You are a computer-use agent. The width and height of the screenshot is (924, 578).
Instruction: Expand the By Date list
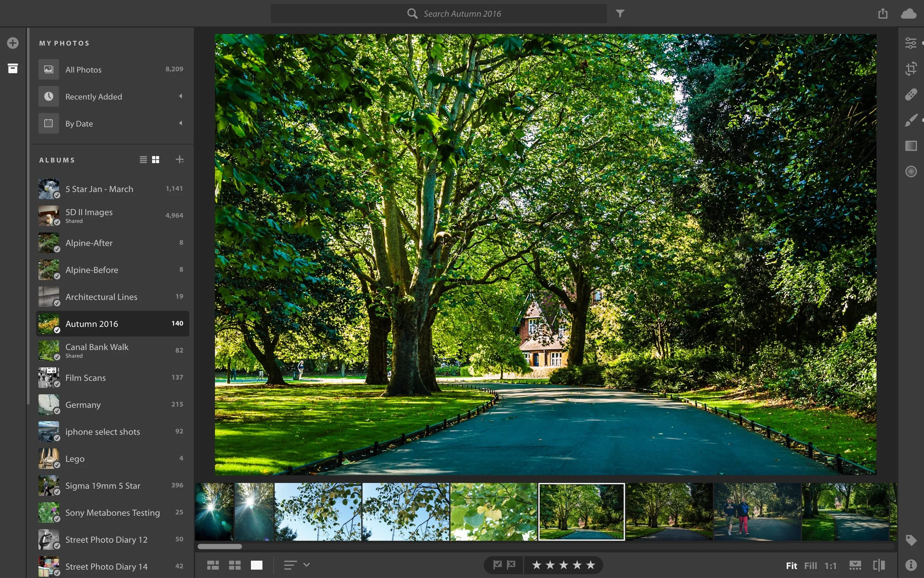pyautogui.click(x=181, y=123)
